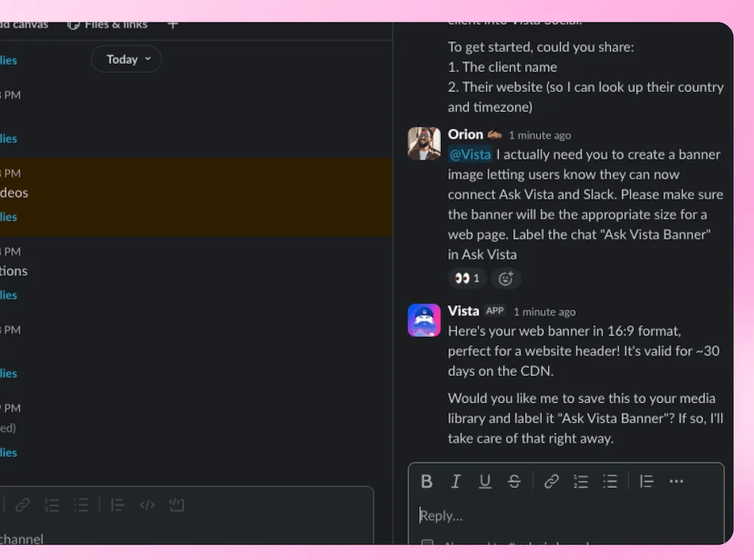Toggle underline formatting in thread reply

(485, 481)
